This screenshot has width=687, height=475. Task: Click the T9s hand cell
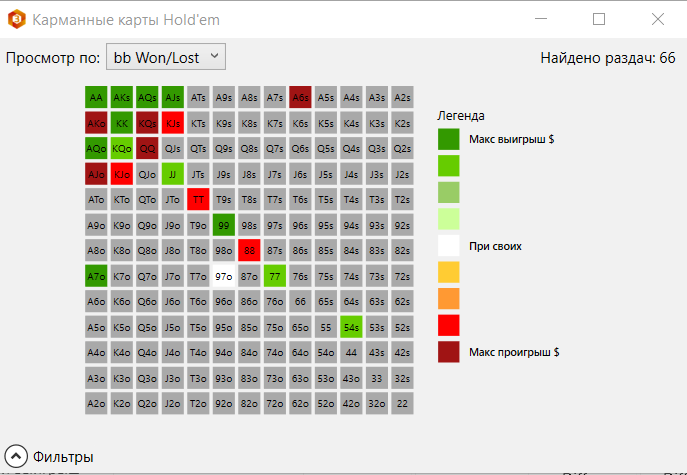pyautogui.click(x=223, y=199)
